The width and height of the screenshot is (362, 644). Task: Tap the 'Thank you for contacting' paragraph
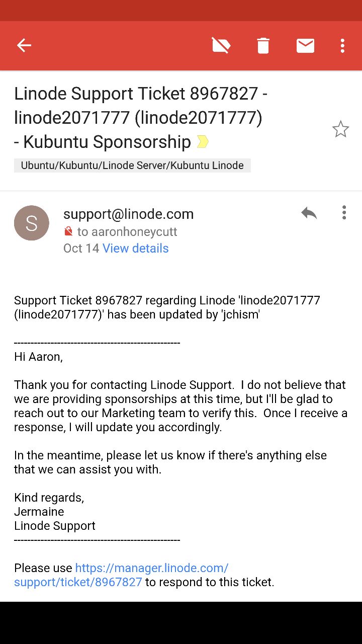tap(180, 406)
